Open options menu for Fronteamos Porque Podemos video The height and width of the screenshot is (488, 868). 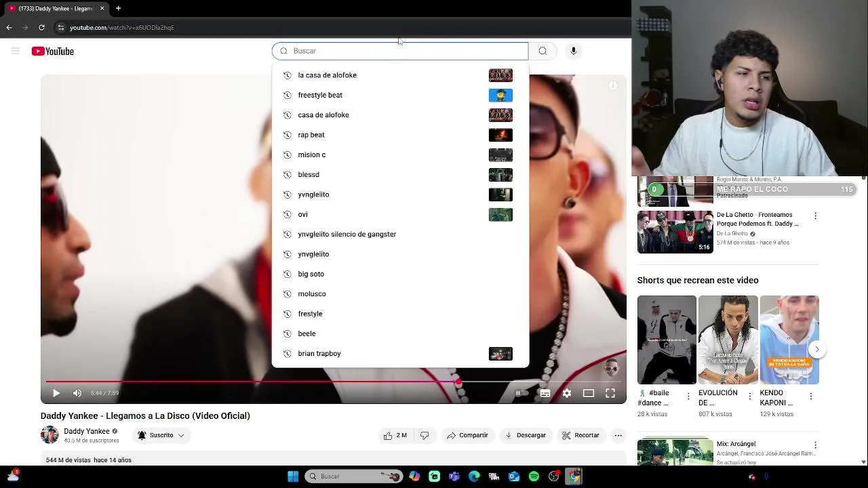click(815, 216)
